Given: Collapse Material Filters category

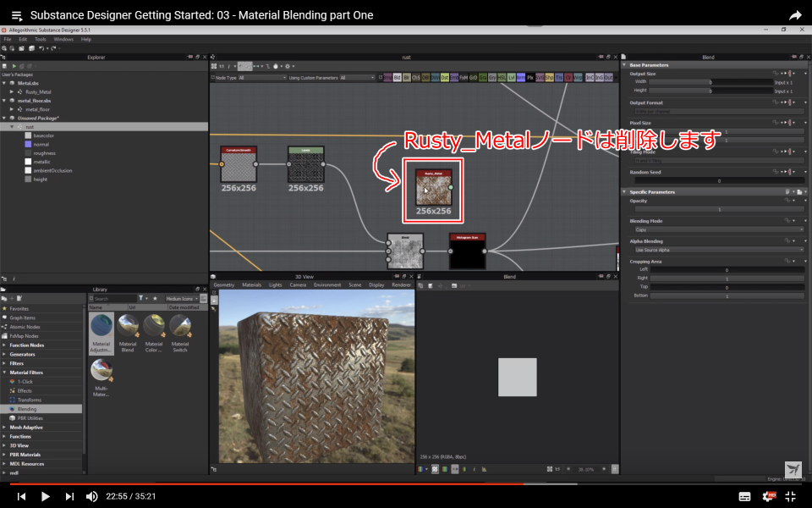Looking at the screenshot, I should point(5,373).
